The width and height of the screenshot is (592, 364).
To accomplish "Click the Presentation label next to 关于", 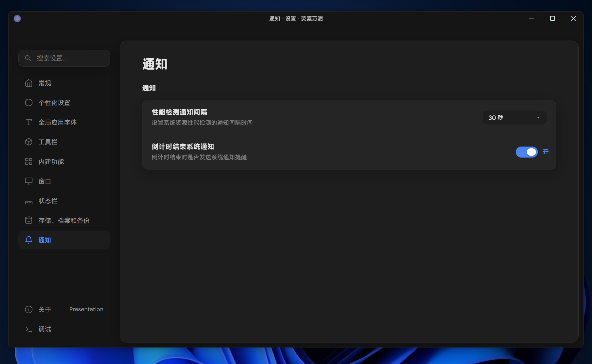I will coord(86,309).
